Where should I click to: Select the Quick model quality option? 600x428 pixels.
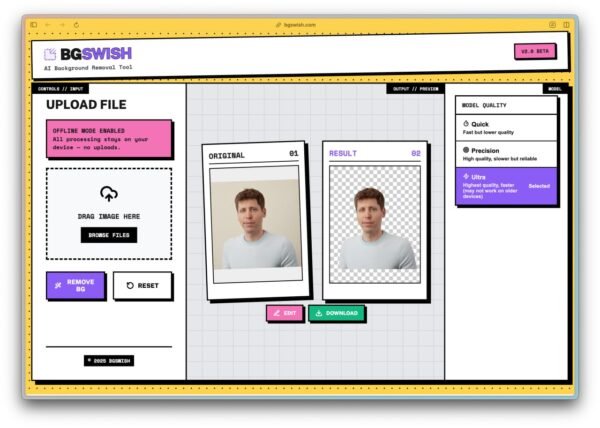(506, 128)
